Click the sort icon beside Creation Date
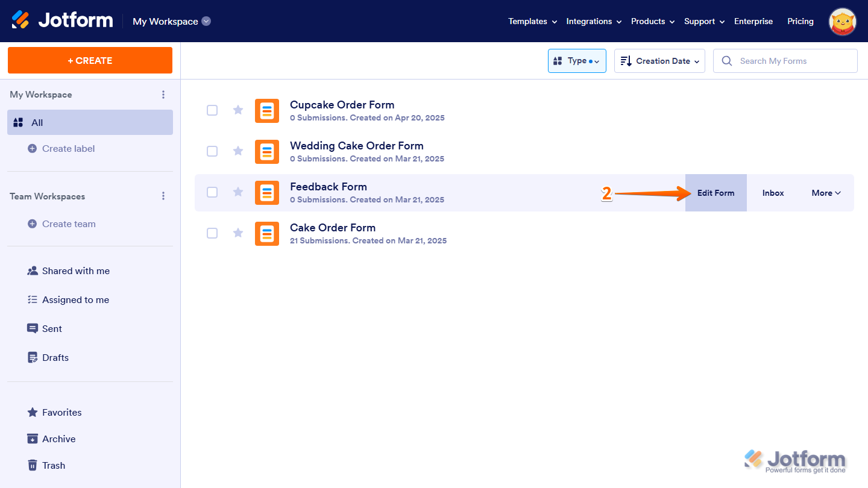This screenshot has width=868, height=488. coord(626,61)
